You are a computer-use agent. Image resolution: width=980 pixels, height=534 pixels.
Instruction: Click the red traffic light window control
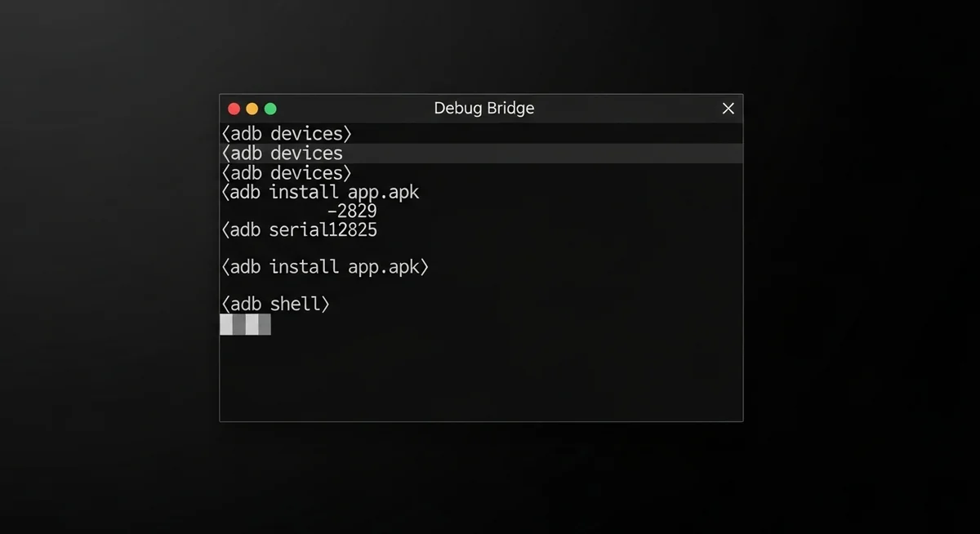coord(234,108)
